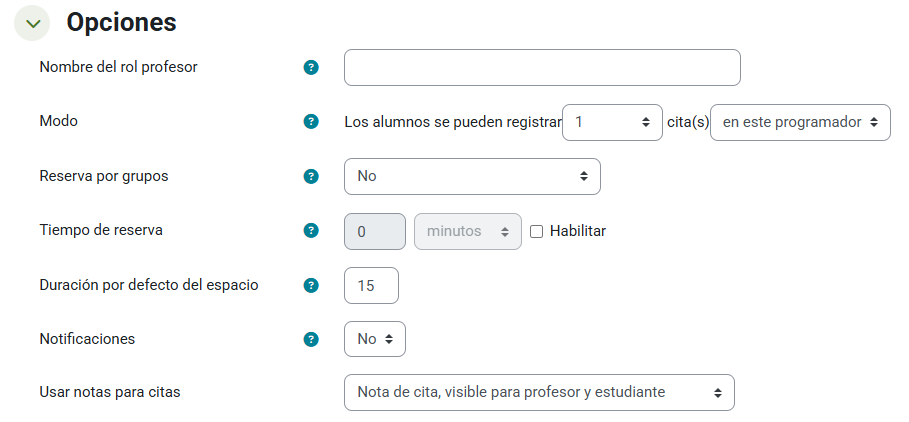This screenshot has height=422, width=909.
Task: Click help icon next to Reserva por grupos
Action: [x=311, y=176]
